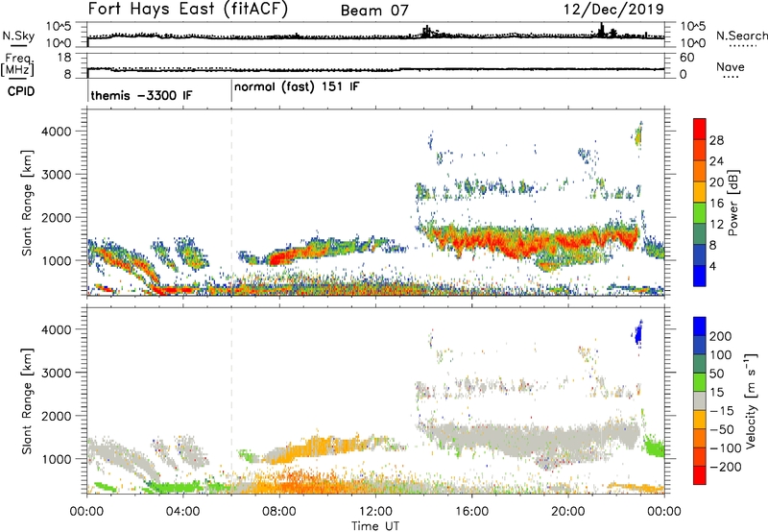Click "Slant Range [km]" label of power panel

pos(27,203)
